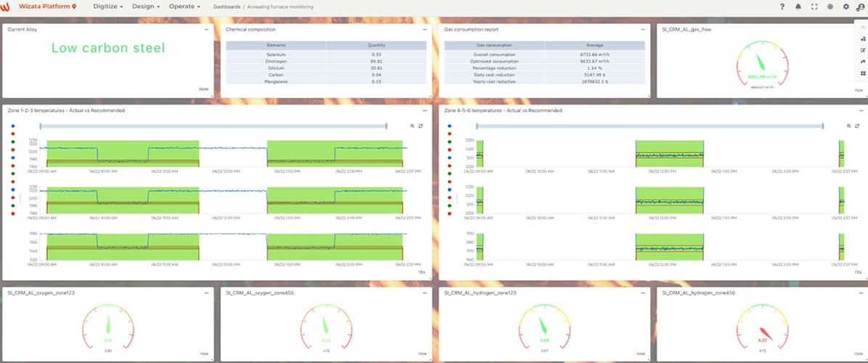
Task: Toggle the first blue legend dot in Zone 4-5-6 chart
Action: point(449,126)
